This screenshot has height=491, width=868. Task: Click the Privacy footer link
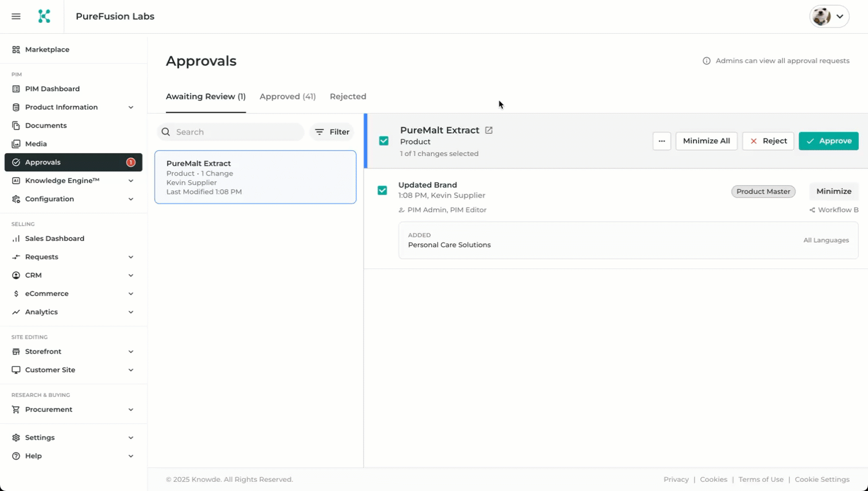point(676,480)
